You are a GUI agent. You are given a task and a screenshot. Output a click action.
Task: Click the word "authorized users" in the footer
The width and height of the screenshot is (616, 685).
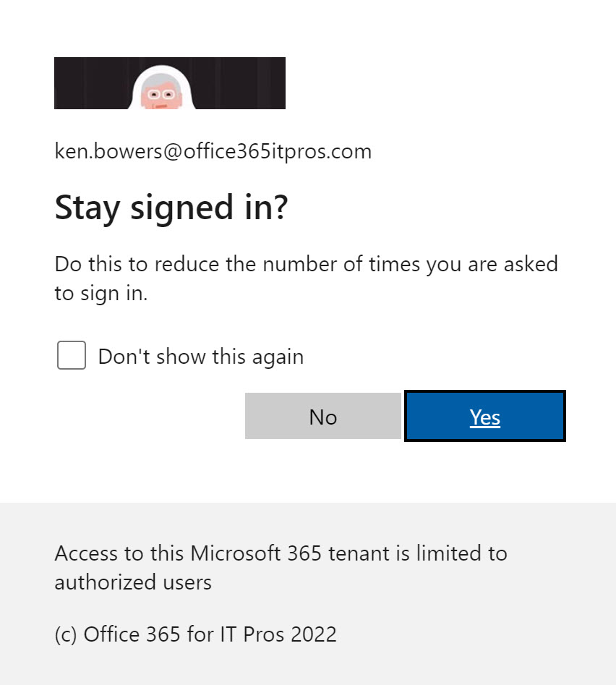(x=133, y=582)
